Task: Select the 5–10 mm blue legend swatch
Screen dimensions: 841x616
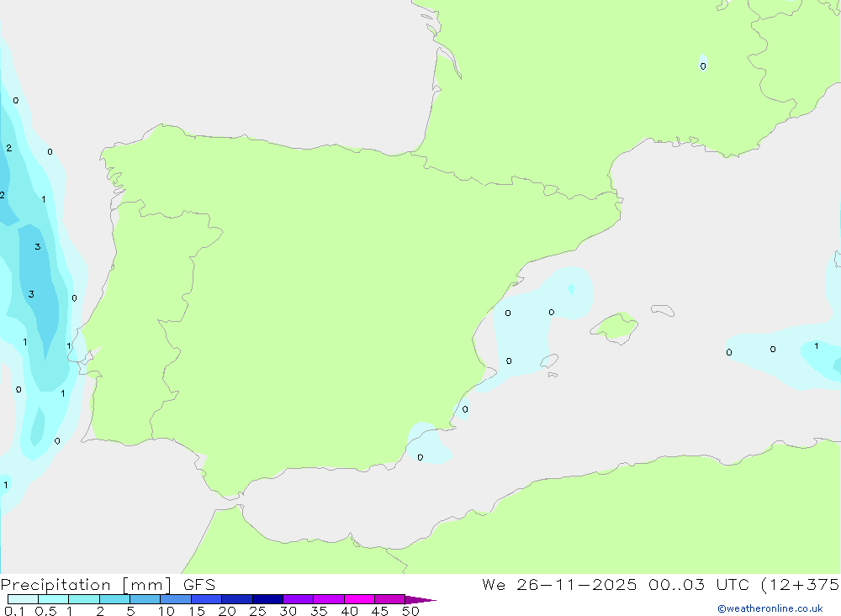Action: coord(145,599)
